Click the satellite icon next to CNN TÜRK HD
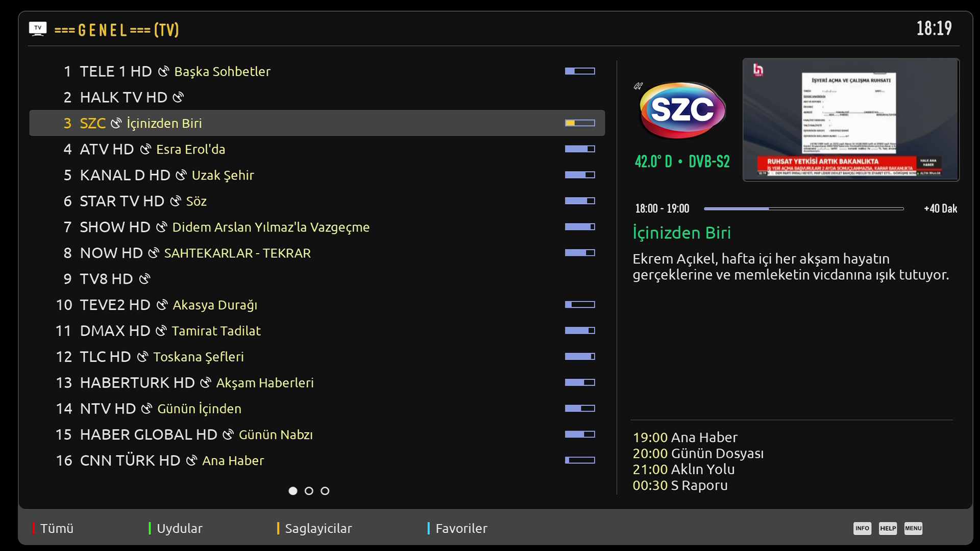Image resolution: width=980 pixels, height=551 pixels. pyautogui.click(x=191, y=461)
